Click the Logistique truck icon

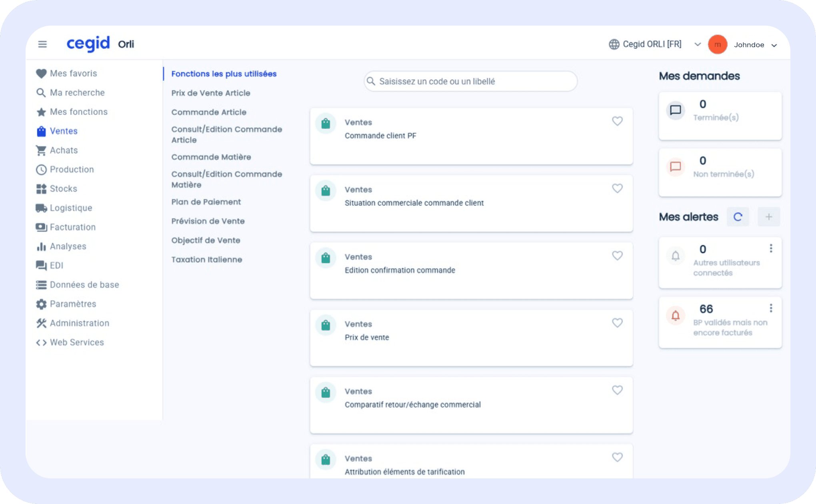coord(41,208)
